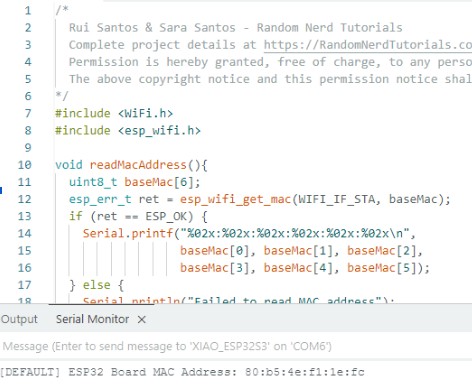Click line number 7 in gutter

(x=28, y=113)
